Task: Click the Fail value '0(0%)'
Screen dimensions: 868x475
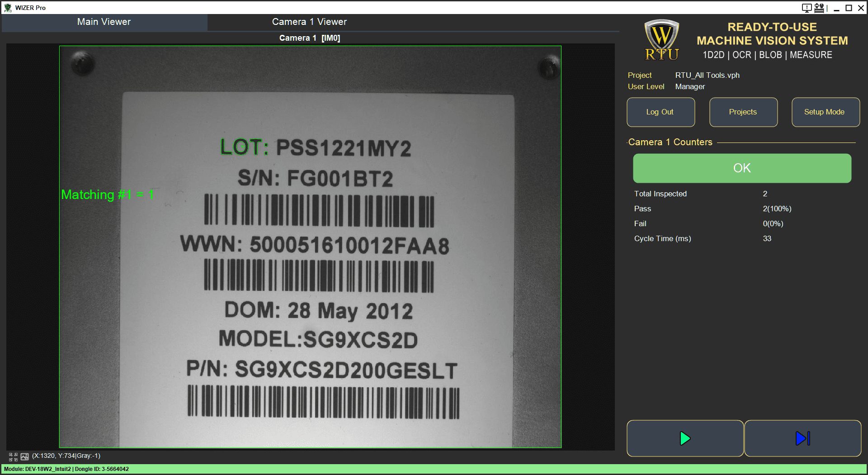Action: tap(773, 223)
